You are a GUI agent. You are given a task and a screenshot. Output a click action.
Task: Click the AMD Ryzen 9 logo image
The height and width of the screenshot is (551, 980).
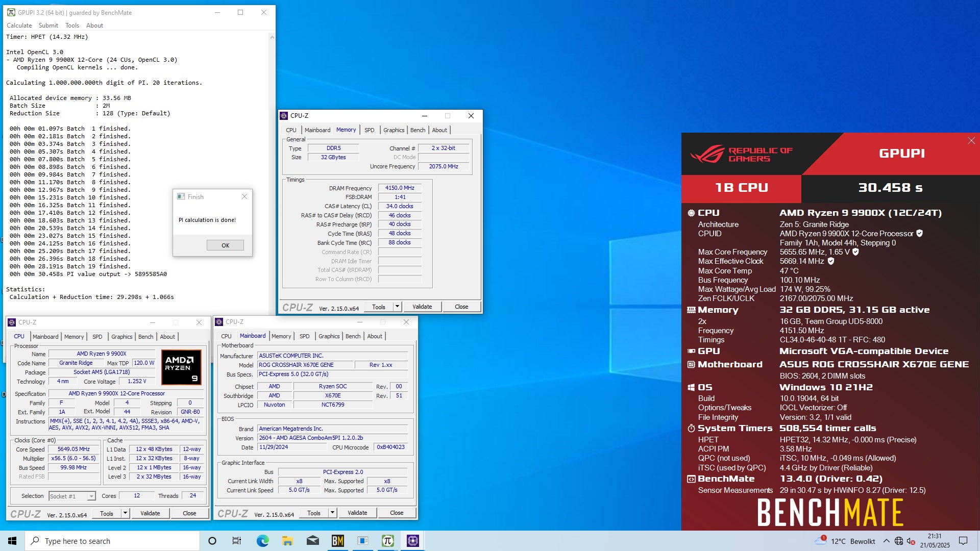(x=181, y=367)
